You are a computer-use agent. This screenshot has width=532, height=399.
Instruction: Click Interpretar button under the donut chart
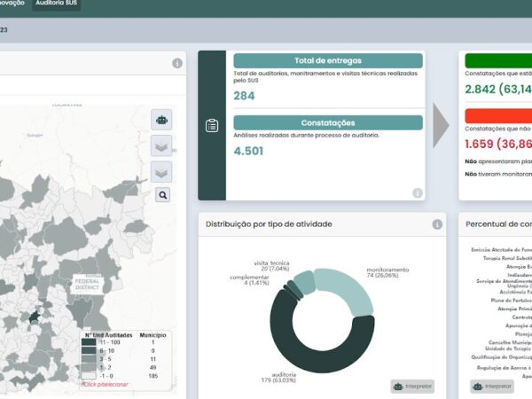(x=412, y=386)
